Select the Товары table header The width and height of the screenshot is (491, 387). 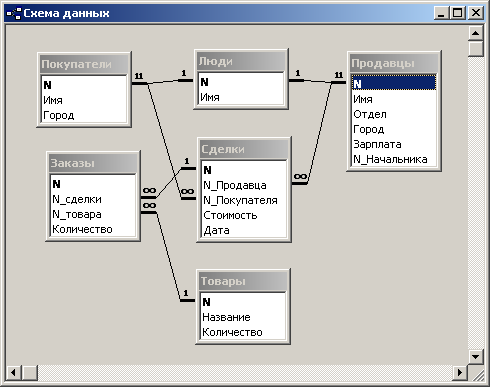243,281
